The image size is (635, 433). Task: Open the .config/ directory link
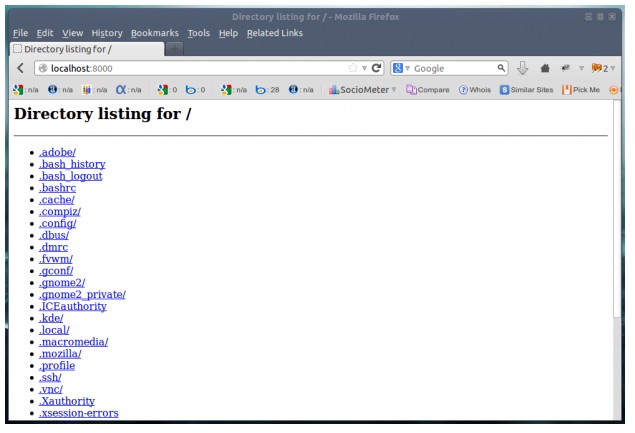(x=58, y=223)
